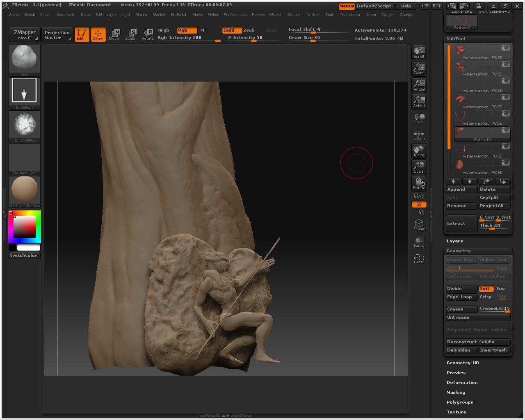
Task: Select the Scale transform tool in top toolbar
Action: (x=130, y=34)
